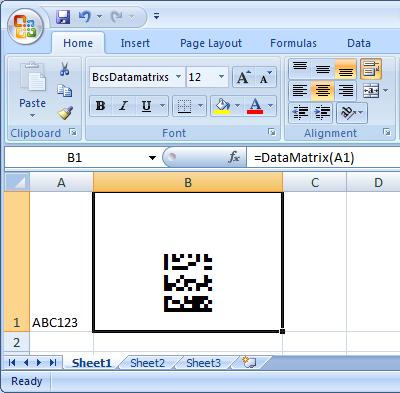Image resolution: width=400 pixels, height=393 pixels.
Task: Decrease font size with Shrink Font
Action: coord(265,77)
